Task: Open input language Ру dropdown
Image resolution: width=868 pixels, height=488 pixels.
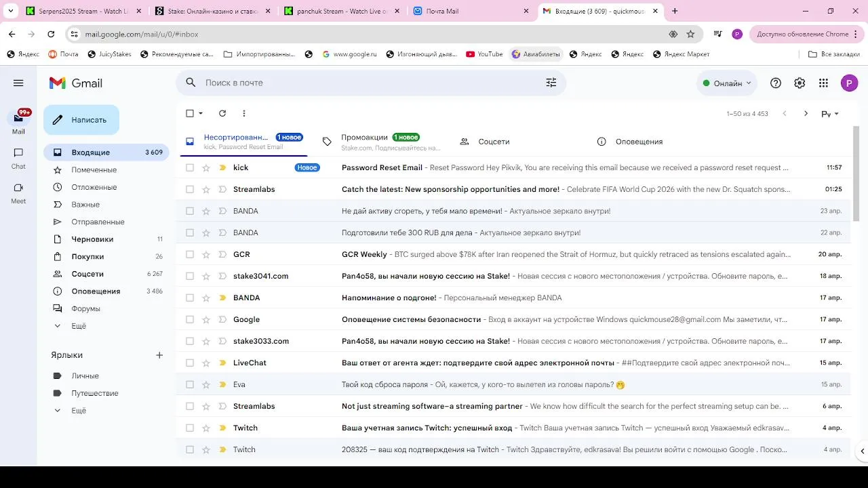Action: click(830, 114)
